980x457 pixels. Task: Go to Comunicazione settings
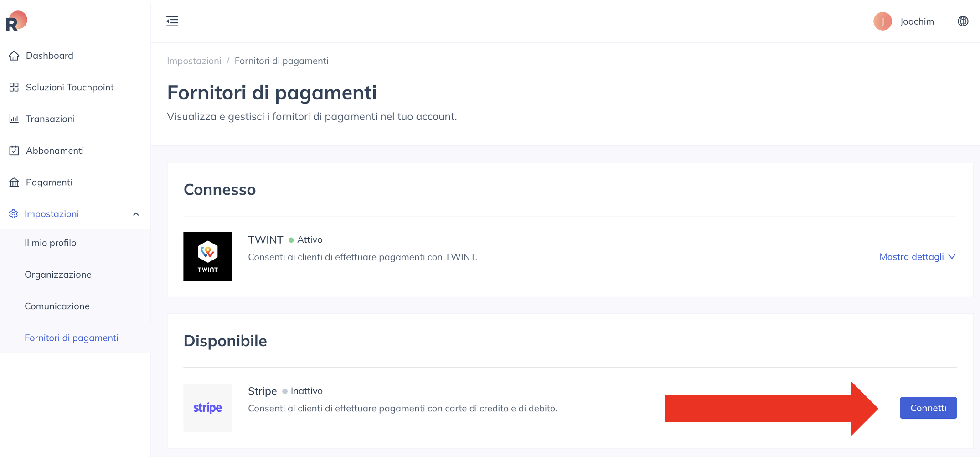pyautogui.click(x=57, y=306)
